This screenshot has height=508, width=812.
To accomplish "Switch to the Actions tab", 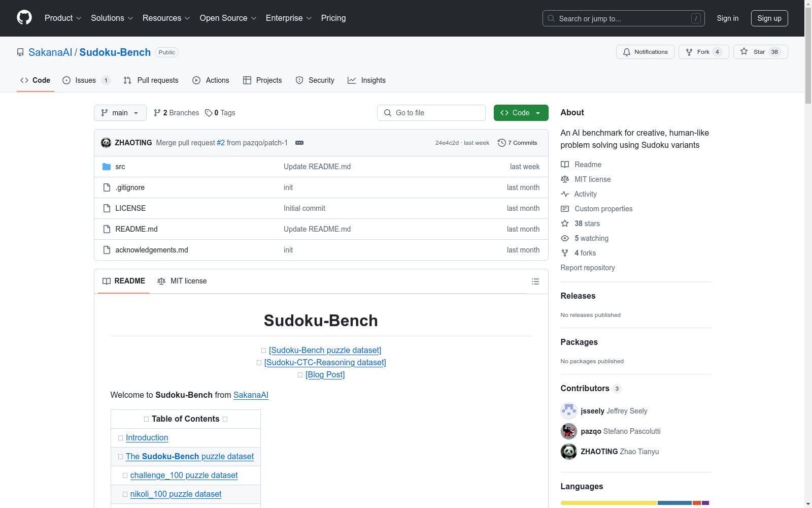I will pyautogui.click(x=211, y=80).
